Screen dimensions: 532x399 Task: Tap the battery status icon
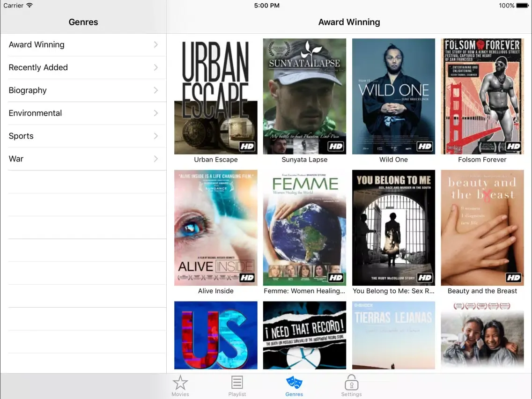(522, 6)
